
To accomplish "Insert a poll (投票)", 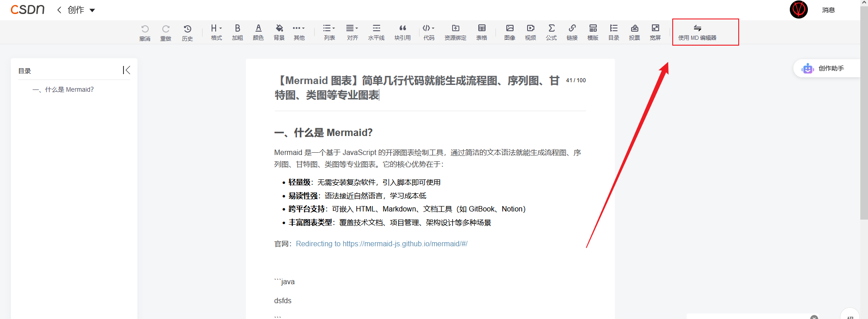I will click(634, 32).
